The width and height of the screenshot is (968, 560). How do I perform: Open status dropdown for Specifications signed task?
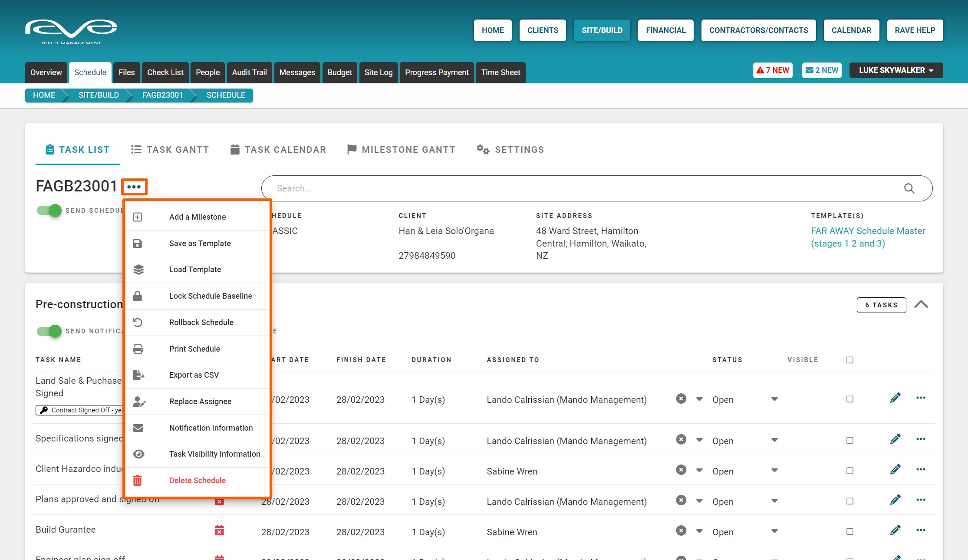click(774, 440)
